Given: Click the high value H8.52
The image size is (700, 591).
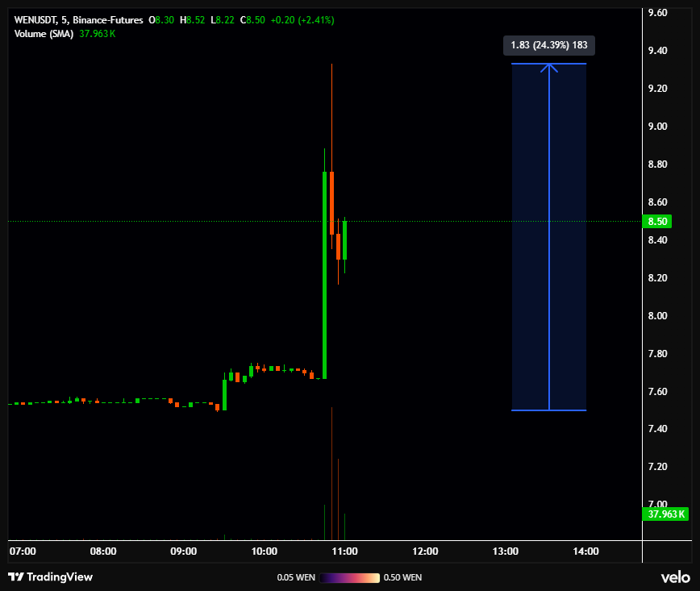Looking at the screenshot, I should coord(192,20).
